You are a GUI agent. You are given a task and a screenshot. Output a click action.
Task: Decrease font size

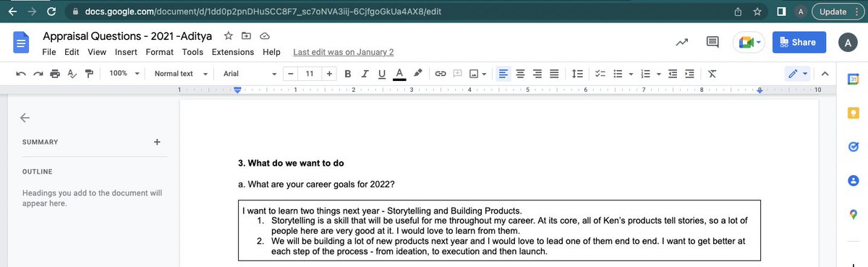tap(290, 73)
